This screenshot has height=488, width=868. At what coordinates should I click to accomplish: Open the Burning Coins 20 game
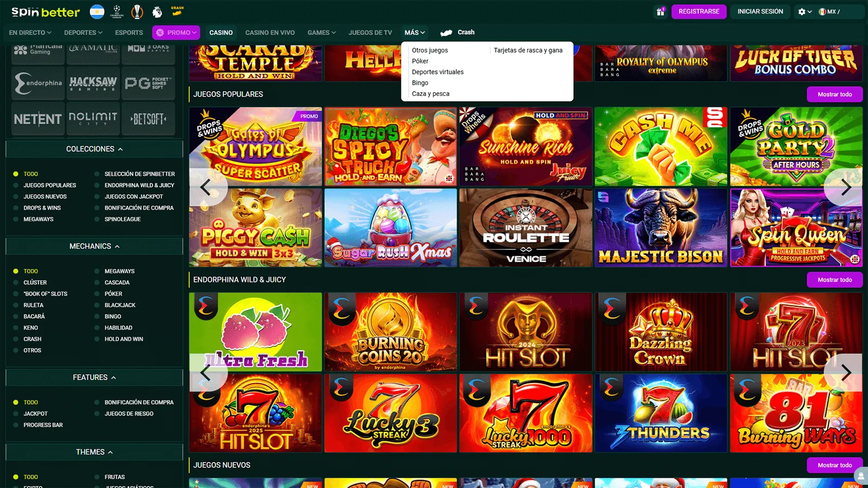391,332
